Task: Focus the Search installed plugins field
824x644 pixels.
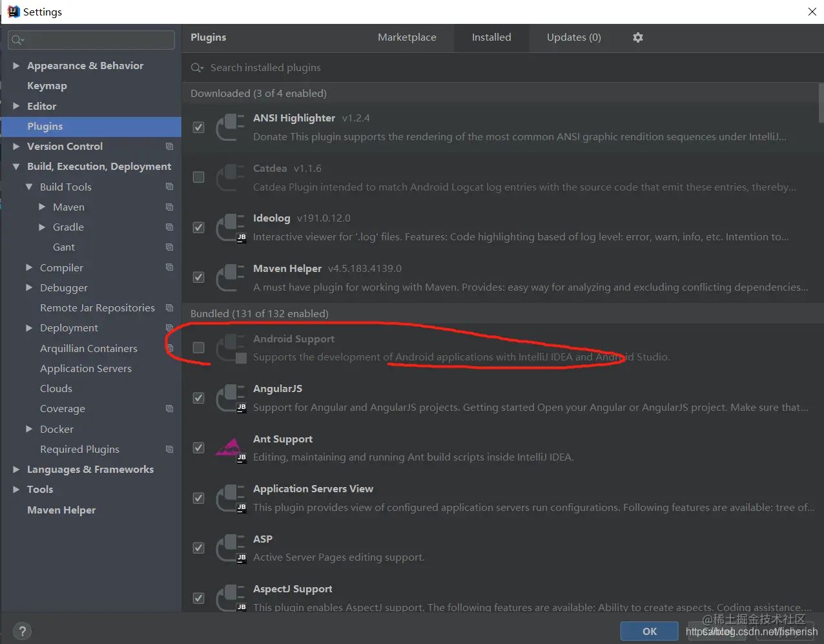Action: click(x=504, y=68)
